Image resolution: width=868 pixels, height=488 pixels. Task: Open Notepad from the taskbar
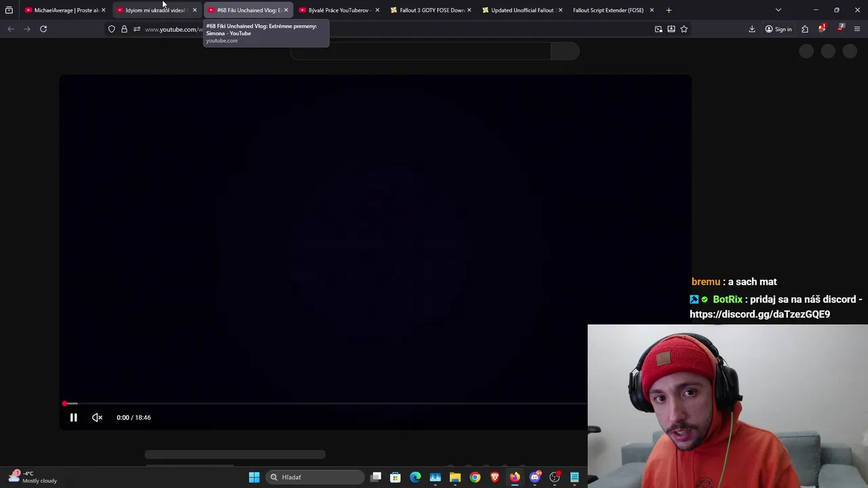[574, 477]
